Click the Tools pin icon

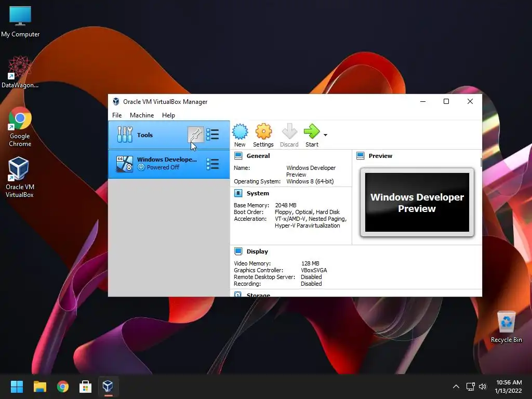[x=196, y=135]
